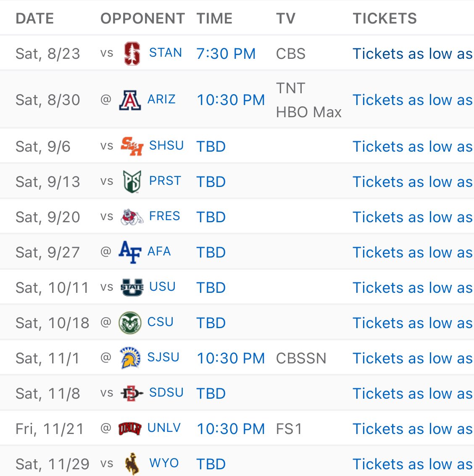Select the Wyoming bucking horse logo
The image size is (474, 476).
(x=132, y=464)
